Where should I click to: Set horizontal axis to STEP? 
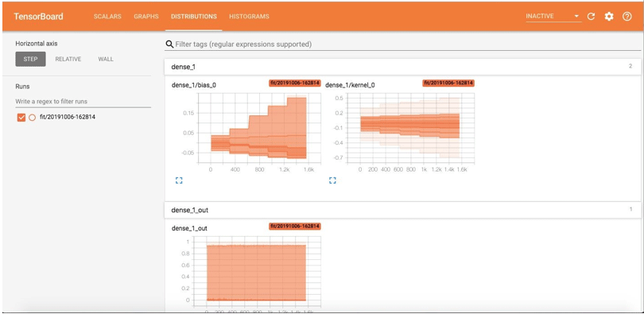click(x=30, y=59)
